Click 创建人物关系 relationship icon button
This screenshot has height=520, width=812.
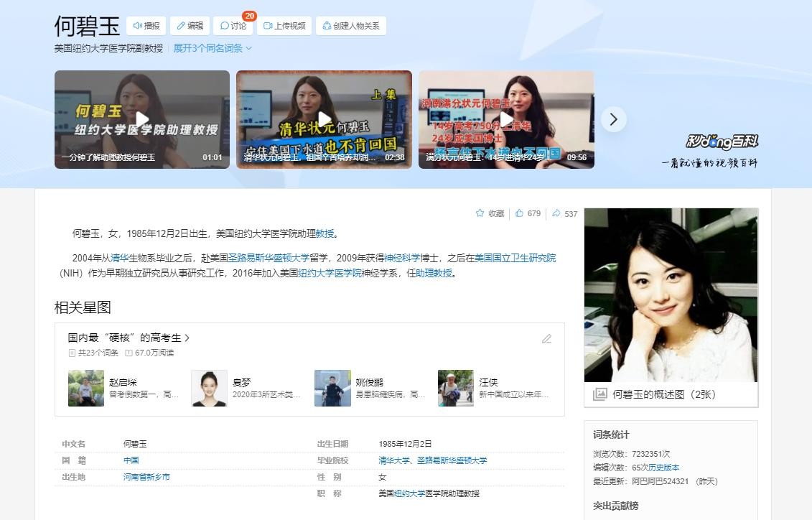point(350,26)
